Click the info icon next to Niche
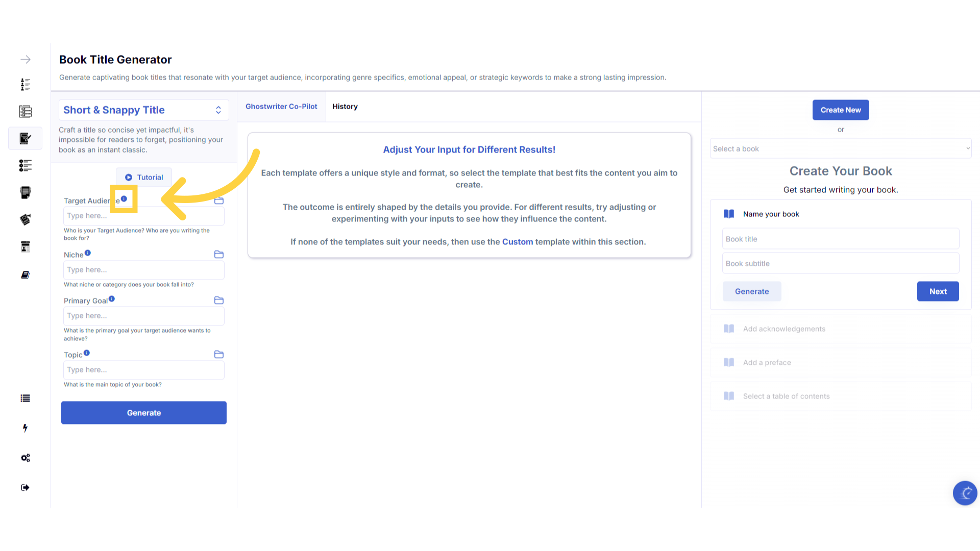Image resolution: width=980 pixels, height=551 pixels. coord(88,253)
